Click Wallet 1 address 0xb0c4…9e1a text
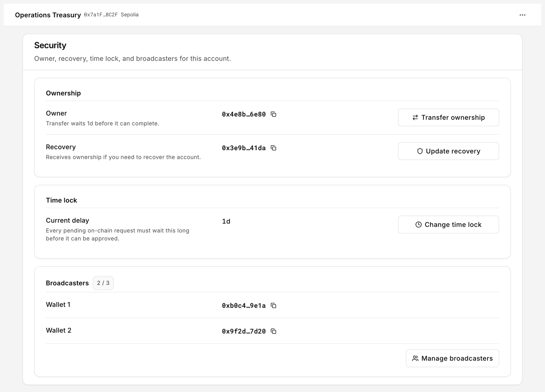Screen dimensions: 545x392 (x=244, y=306)
